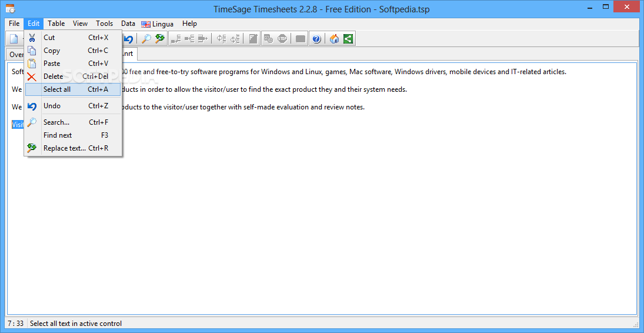644x333 pixels.
Task: Choose Undo from the Edit menu
Action: (73, 106)
